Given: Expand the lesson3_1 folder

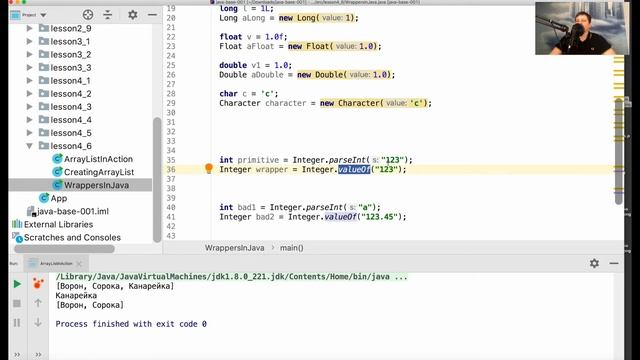Looking at the screenshot, I should pyautogui.click(x=29, y=41).
